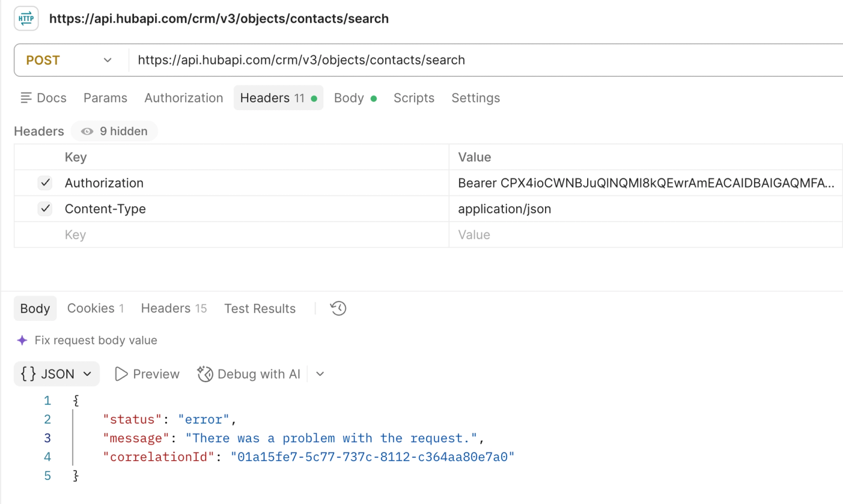Switch to the Authorization tab

pyautogui.click(x=184, y=98)
